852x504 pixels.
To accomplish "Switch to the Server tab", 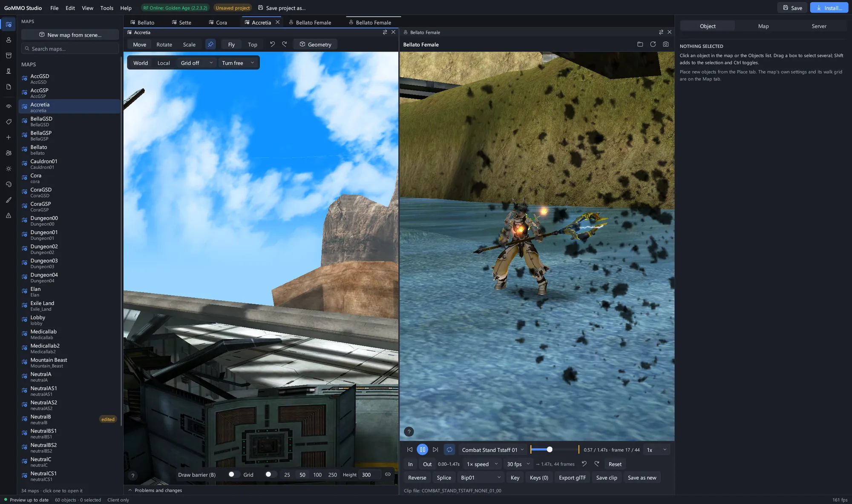I will [x=819, y=26].
